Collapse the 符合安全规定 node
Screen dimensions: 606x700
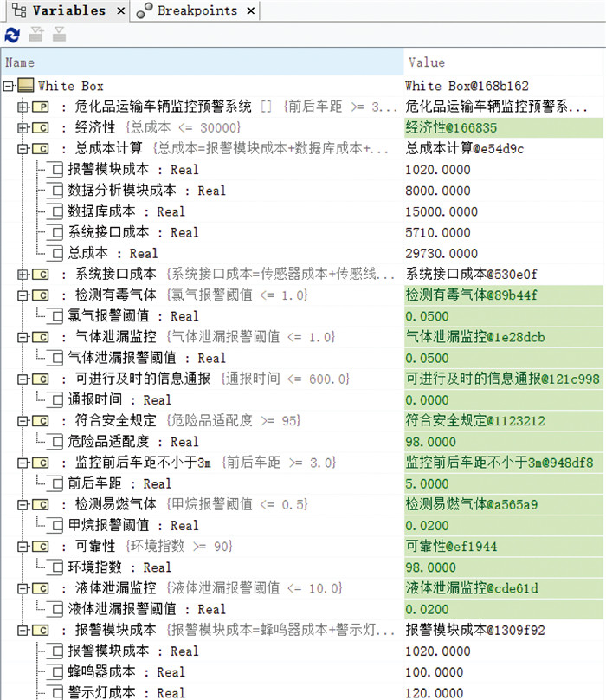point(23,421)
